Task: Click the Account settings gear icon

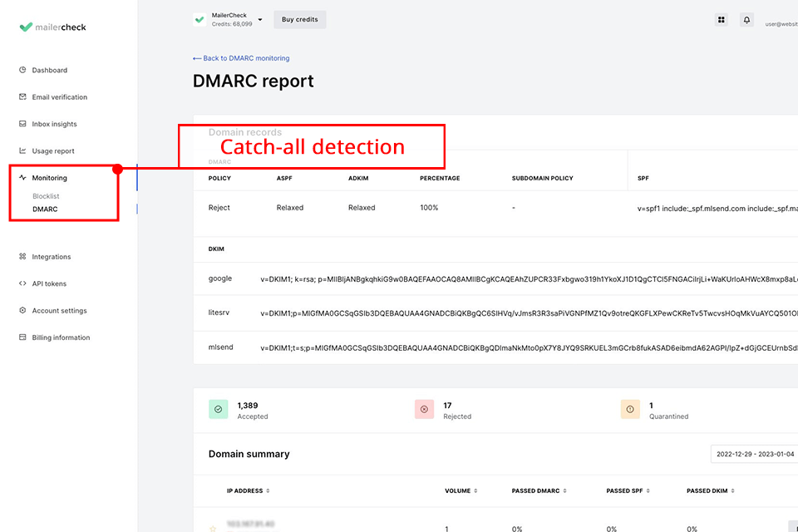Action: (x=22, y=311)
